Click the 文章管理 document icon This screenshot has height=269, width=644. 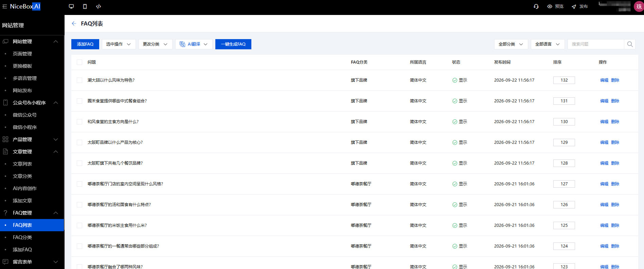pyautogui.click(x=5, y=152)
